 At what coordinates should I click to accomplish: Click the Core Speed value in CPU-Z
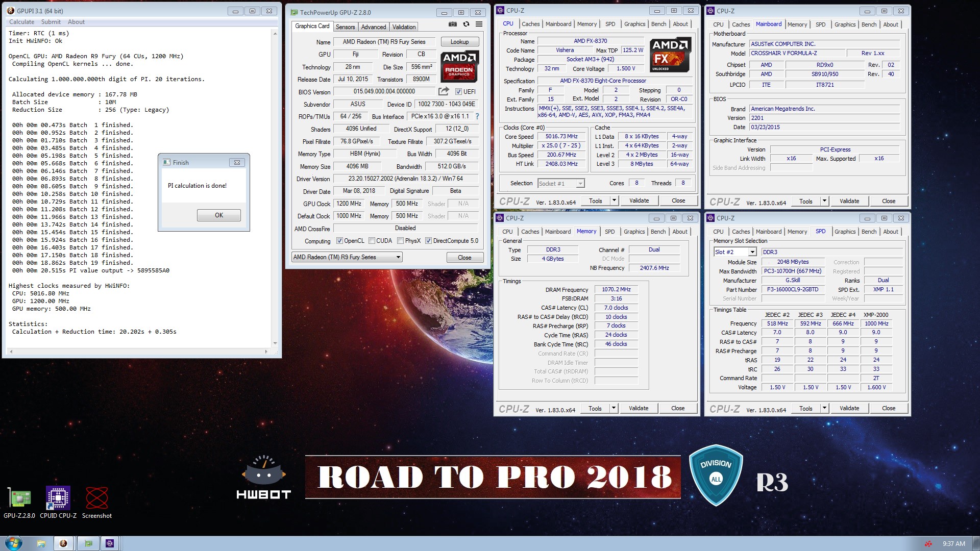[561, 136]
